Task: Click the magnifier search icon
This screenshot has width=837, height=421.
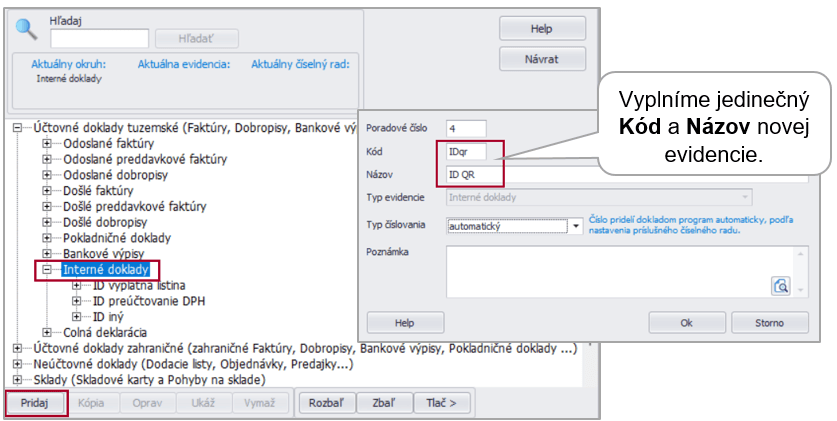Action: tap(27, 28)
